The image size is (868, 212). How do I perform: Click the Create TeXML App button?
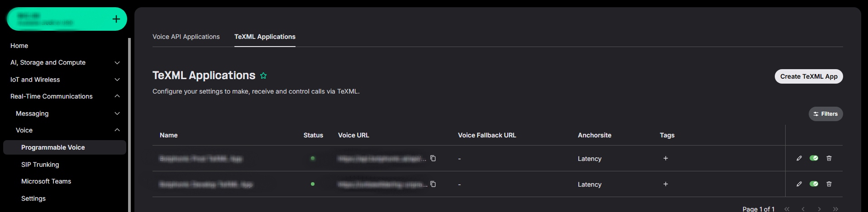point(809,76)
